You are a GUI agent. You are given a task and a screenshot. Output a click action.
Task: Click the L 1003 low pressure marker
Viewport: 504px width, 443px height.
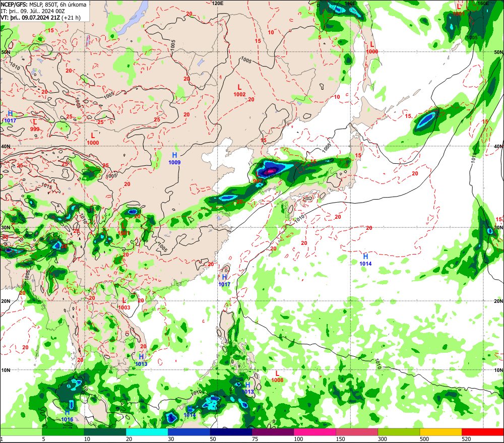pyautogui.click(x=124, y=304)
